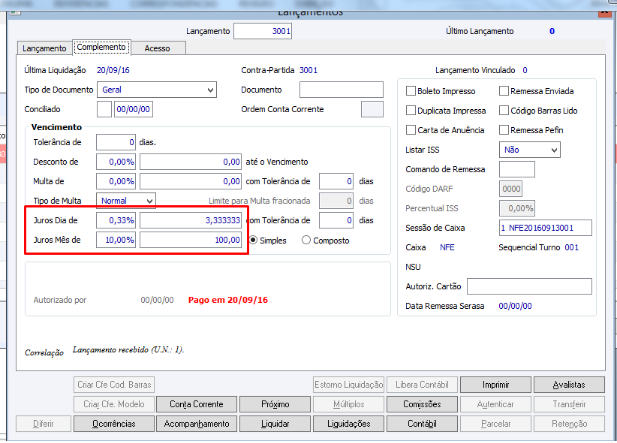Check the Remessa Pefin checkbox
This screenshot has width=617, height=443.
[x=504, y=130]
